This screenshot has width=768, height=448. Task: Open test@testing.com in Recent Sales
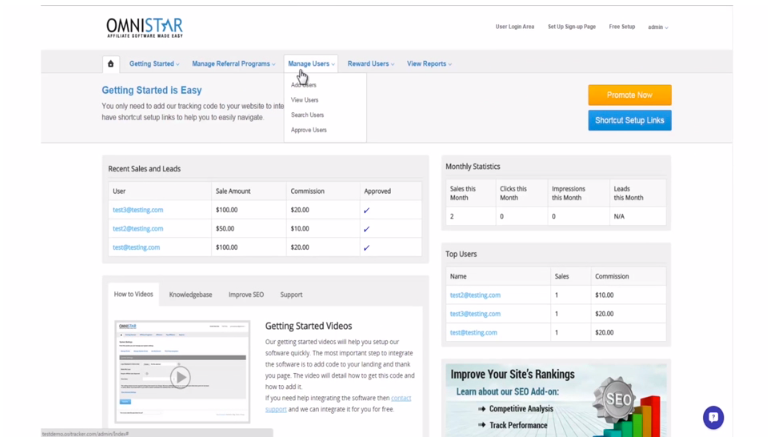point(136,247)
